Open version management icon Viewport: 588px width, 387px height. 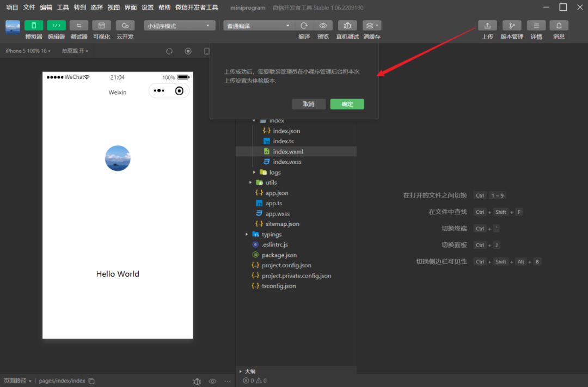512,26
